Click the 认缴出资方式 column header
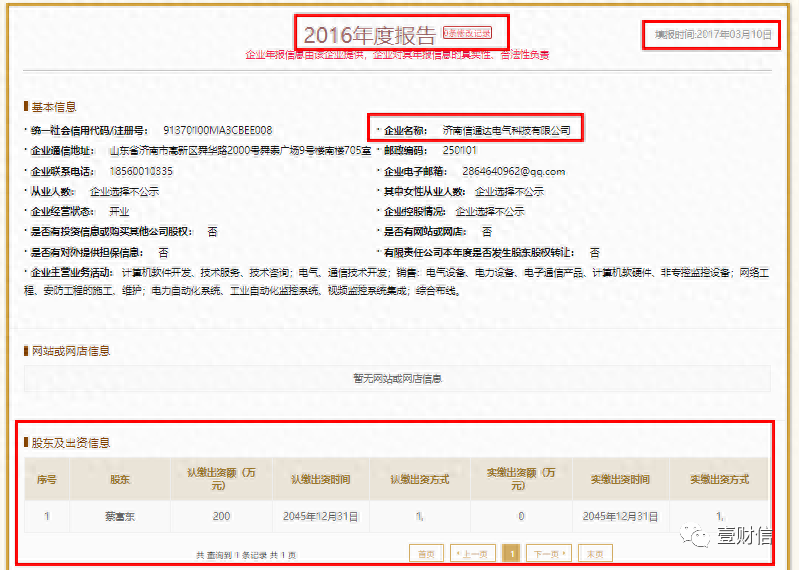The width and height of the screenshot is (799, 570). pos(419,479)
